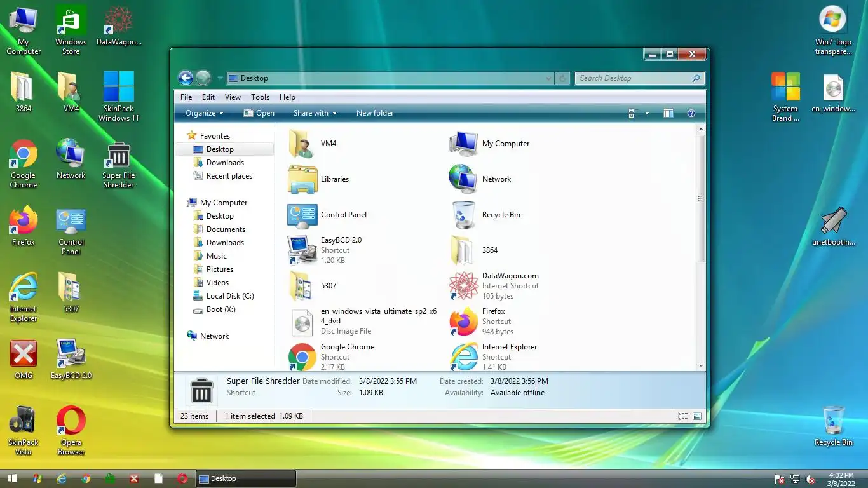Click New folder in the toolbar

click(x=375, y=113)
